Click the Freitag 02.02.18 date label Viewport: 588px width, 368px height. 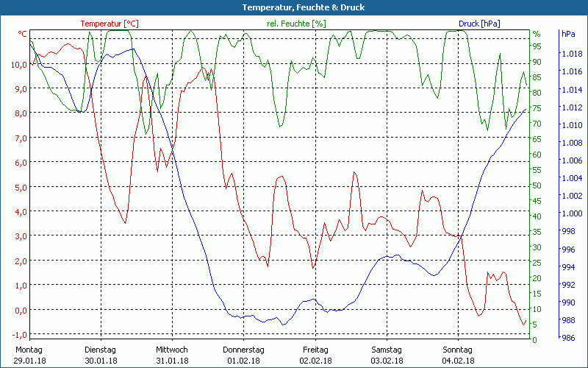[x=315, y=355]
